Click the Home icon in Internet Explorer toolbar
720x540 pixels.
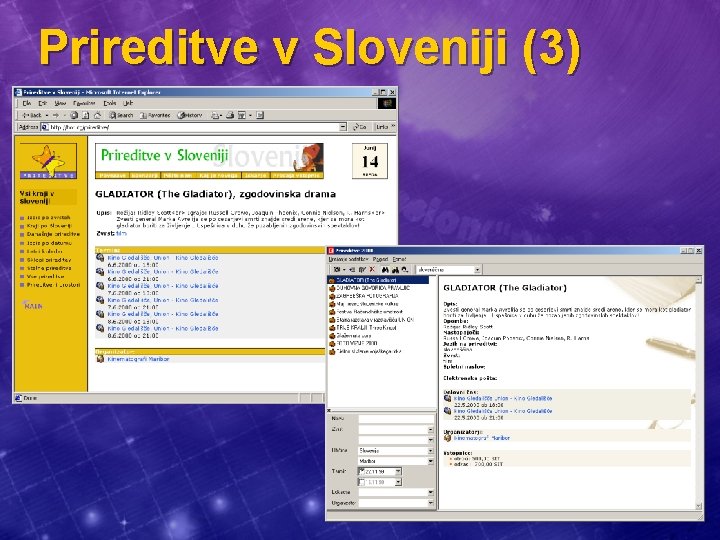97,115
